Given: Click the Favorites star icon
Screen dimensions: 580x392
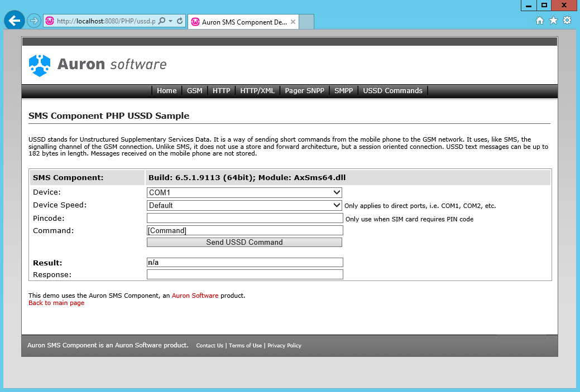Looking at the screenshot, I should point(553,21).
